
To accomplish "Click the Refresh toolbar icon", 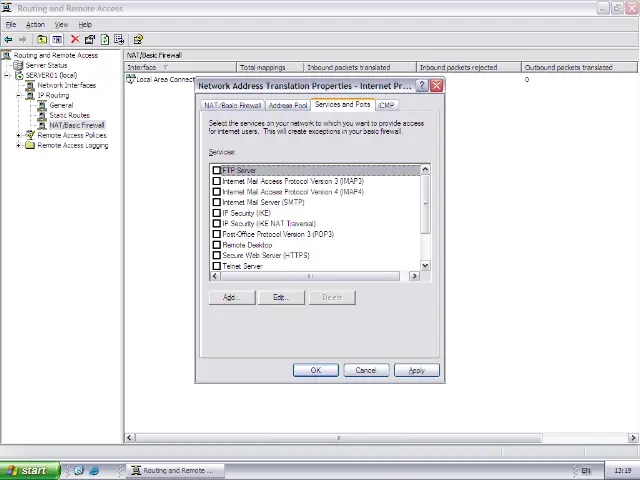I will click(x=105, y=40).
